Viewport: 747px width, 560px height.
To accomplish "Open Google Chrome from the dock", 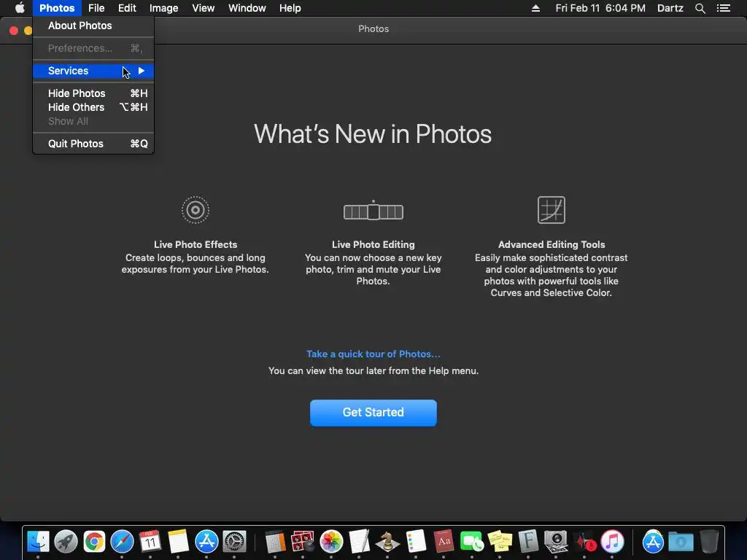I will pos(94,542).
